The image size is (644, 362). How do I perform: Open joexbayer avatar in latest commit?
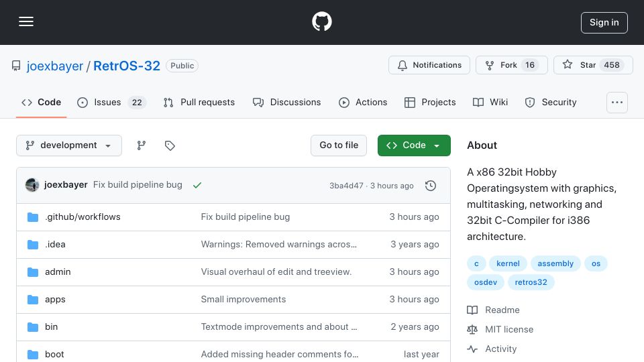(32, 185)
